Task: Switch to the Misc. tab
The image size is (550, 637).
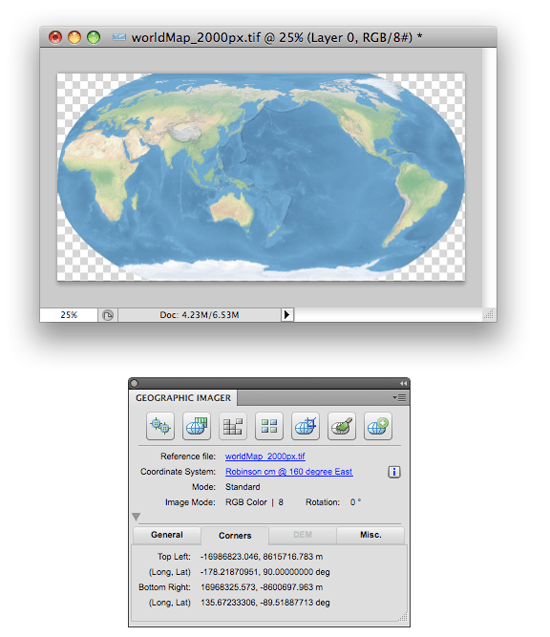Action: click(x=370, y=535)
